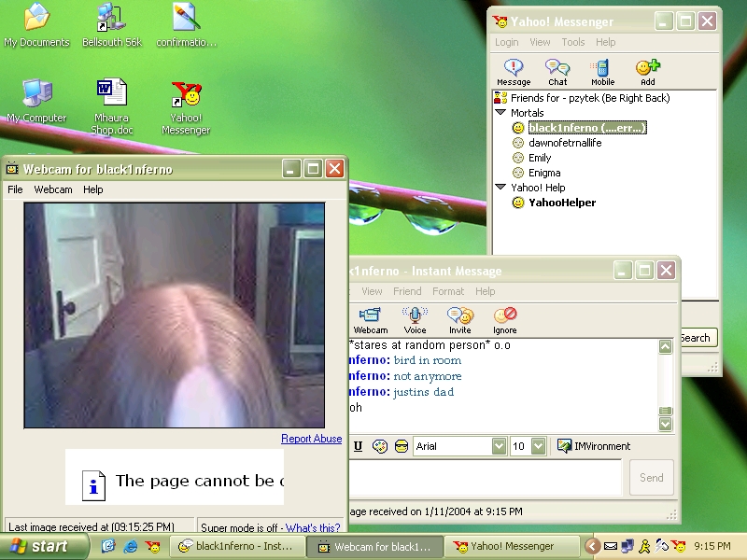The image size is (747, 560).
Task: Click the tray icon left of Yahoo! tray icon
Action: (x=661, y=546)
